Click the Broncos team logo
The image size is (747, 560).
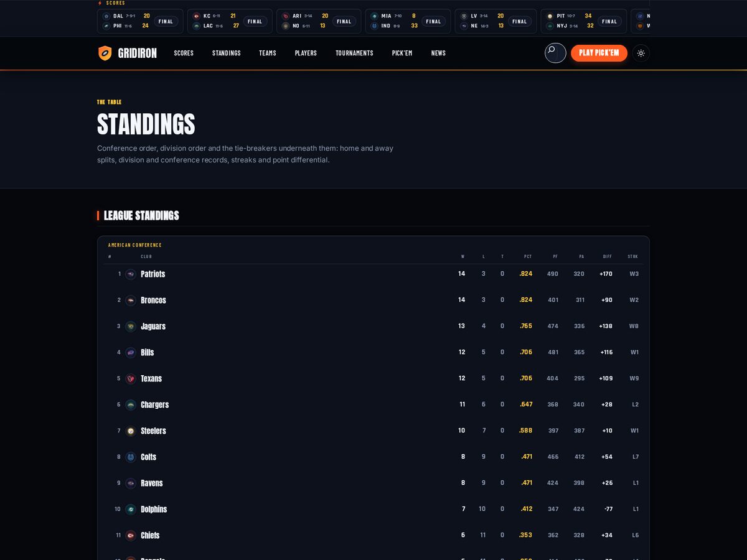point(131,300)
